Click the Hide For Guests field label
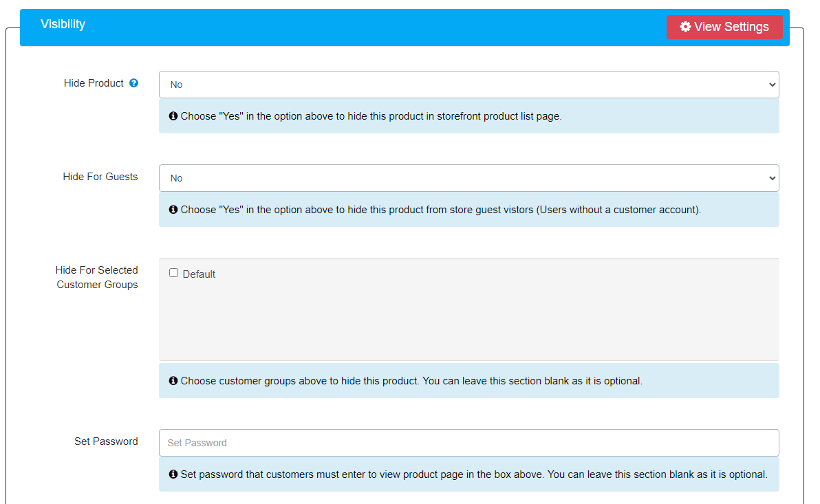 100,177
